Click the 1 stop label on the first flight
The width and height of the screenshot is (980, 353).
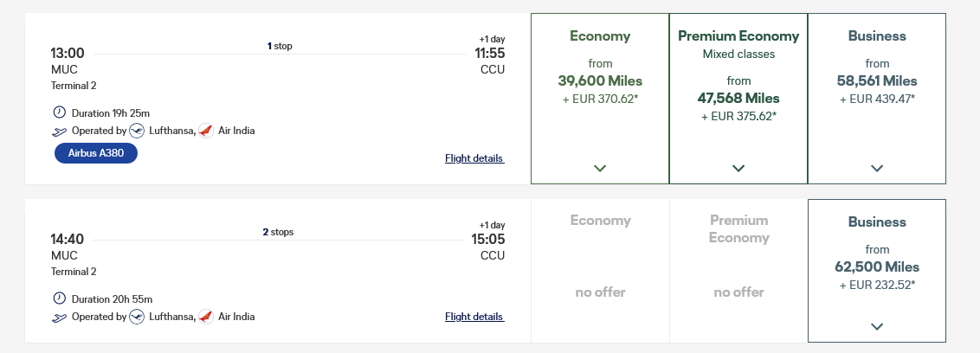tap(280, 46)
